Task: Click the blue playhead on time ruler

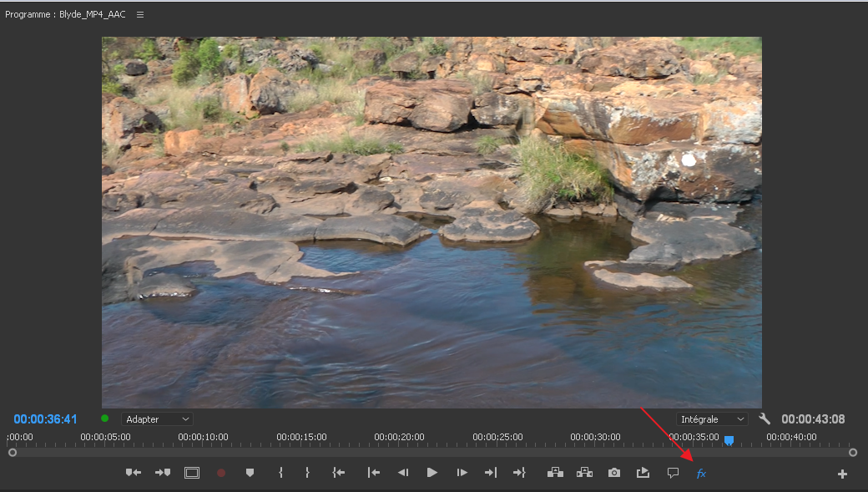Action: click(x=729, y=440)
